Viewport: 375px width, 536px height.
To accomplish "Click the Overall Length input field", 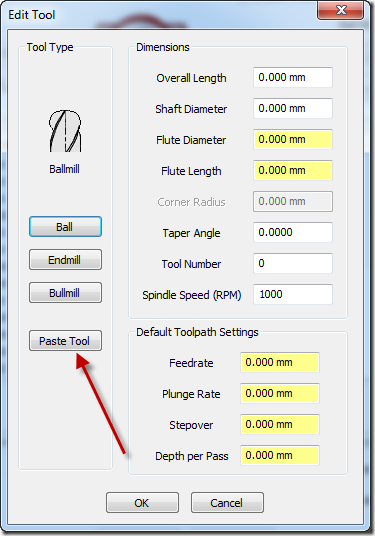I will click(x=293, y=77).
